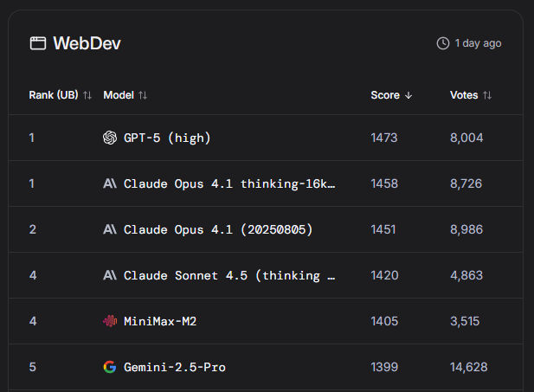Click rank 1 in Opus 4.1 thinking-16k row
This screenshot has height=392, width=534.
pyautogui.click(x=32, y=183)
